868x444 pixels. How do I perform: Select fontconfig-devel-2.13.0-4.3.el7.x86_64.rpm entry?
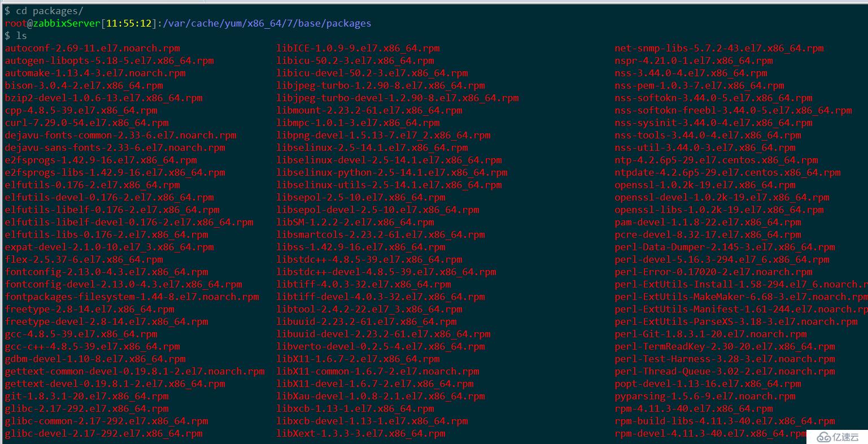(x=124, y=285)
